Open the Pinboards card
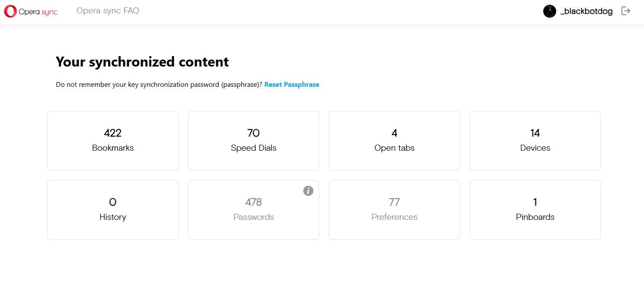 (x=535, y=210)
